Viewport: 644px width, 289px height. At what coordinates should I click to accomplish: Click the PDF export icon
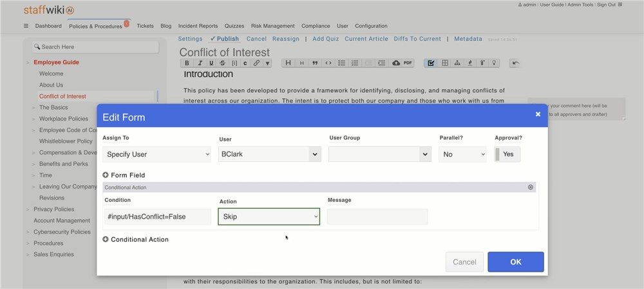(408, 63)
